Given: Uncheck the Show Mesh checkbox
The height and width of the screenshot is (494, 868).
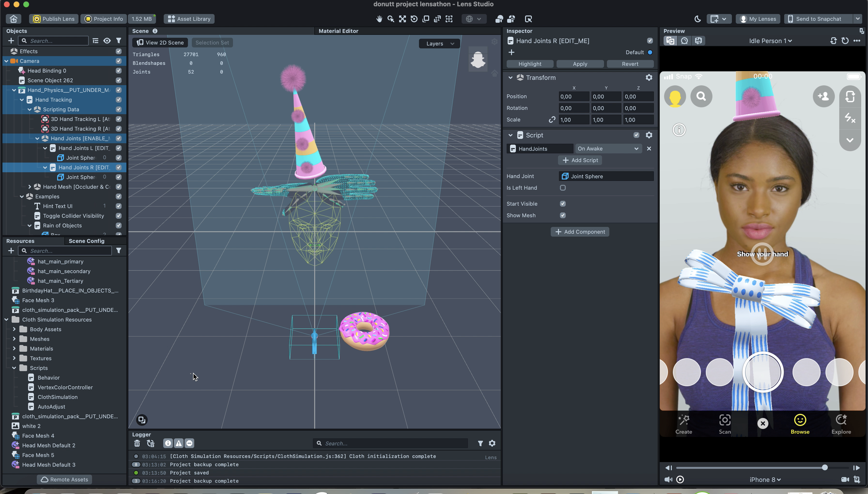Looking at the screenshot, I should point(563,216).
